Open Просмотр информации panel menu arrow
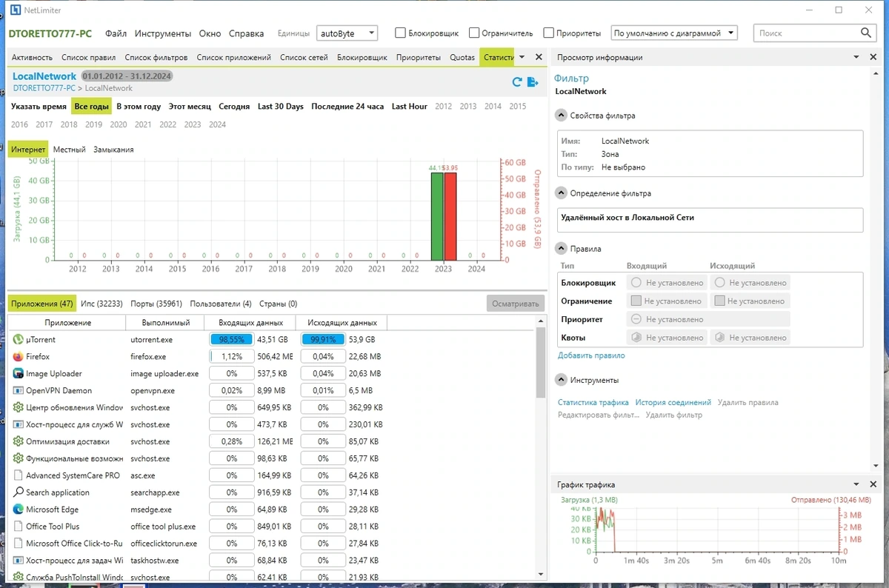Screen dimensions: 889x588 point(856,57)
